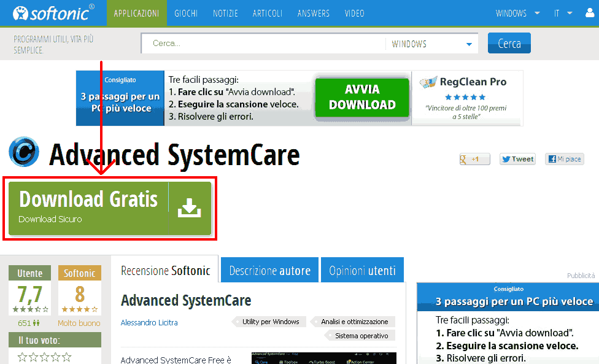Click the Advanced SystemCare review heading
Screen dimensions: 599x364
click(x=186, y=301)
